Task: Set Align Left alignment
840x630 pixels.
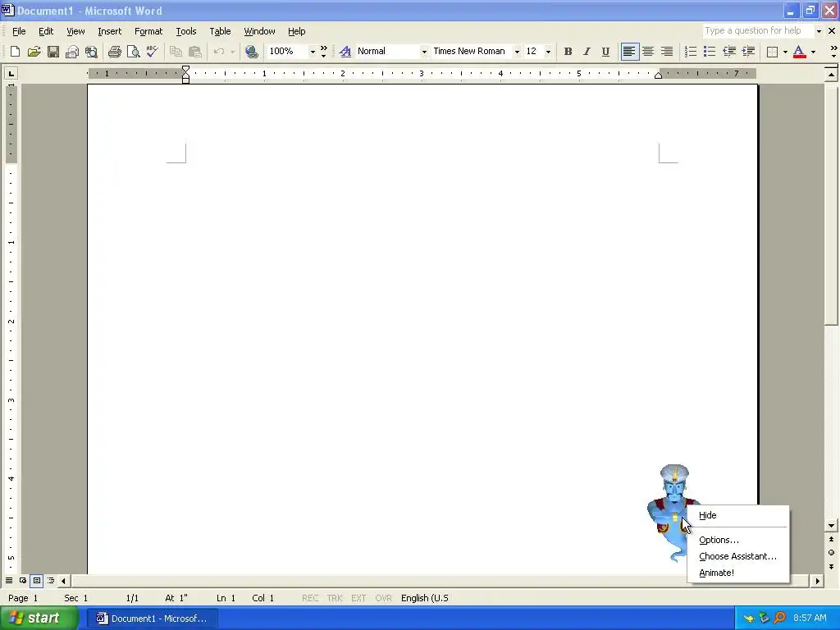Action: click(x=629, y=52)
